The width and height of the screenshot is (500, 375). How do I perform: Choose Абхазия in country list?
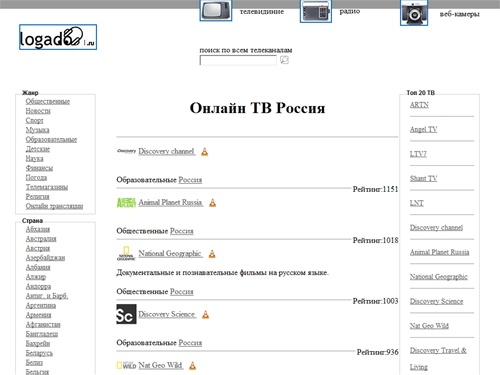coord(38,229)
